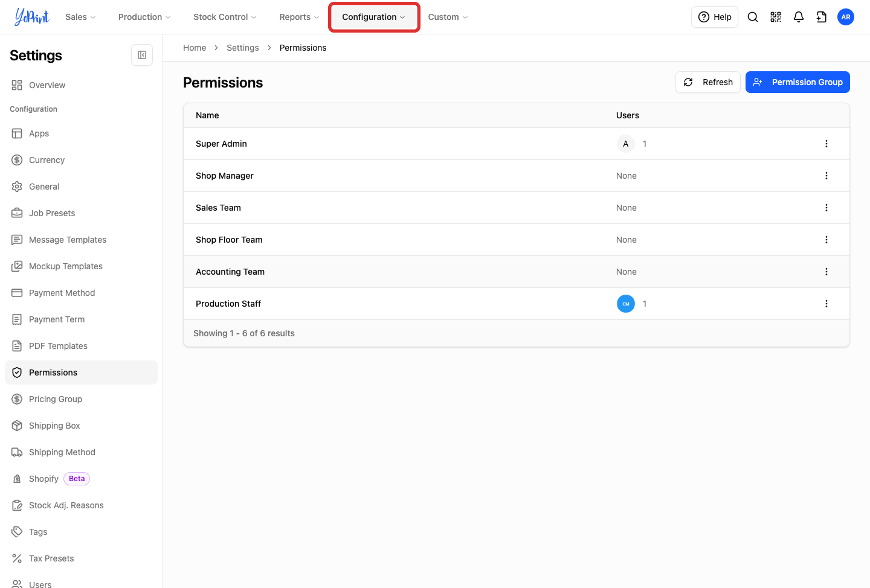Expand the Production menu
The image size is (870, 588).
pyautogui.click(x=144, y=17)
